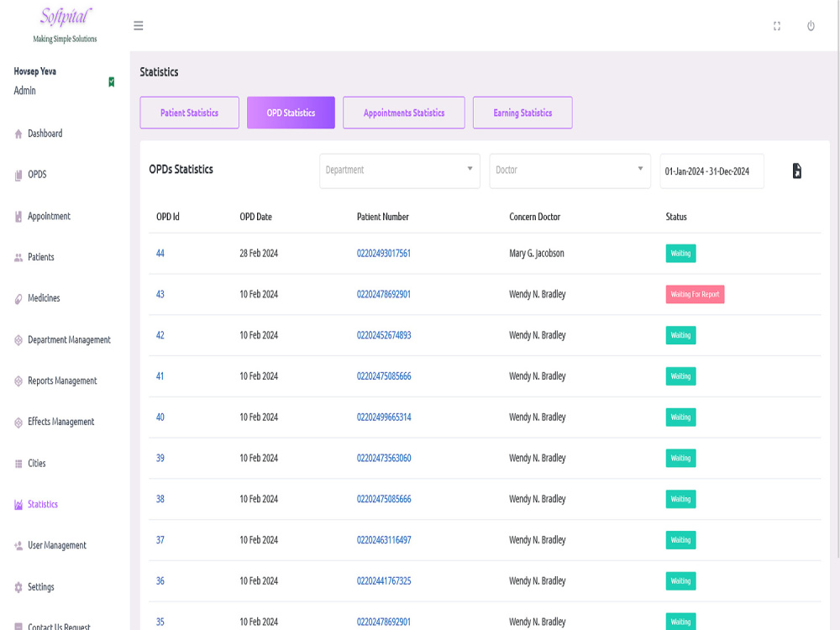Click the Reports Management icon
The image size is (840, 630).
(18, 381)
